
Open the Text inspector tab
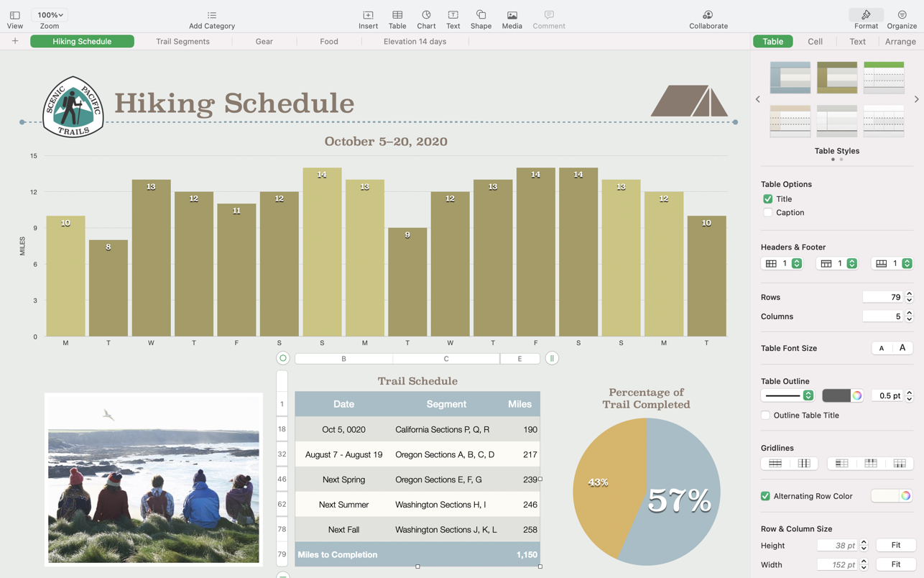click(857, 42)
